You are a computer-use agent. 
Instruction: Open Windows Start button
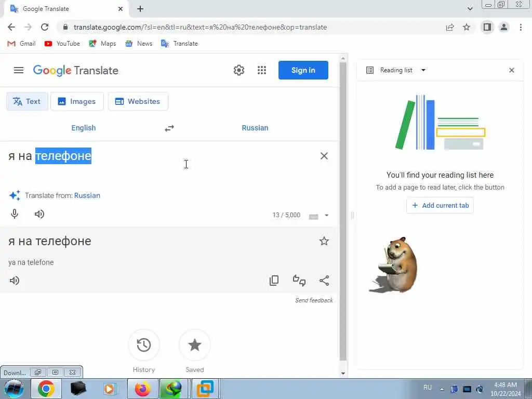pyautogui.click(x=14, y=389)
